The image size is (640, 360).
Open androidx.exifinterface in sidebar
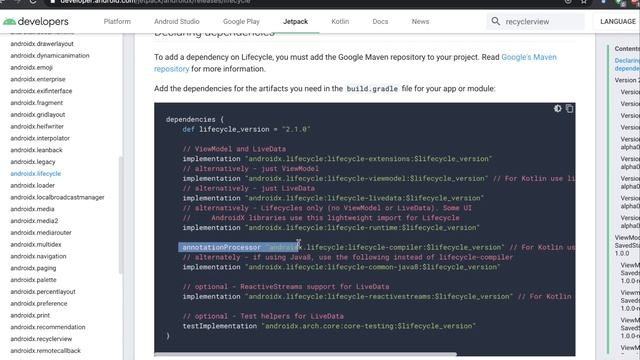coord(41,91)
